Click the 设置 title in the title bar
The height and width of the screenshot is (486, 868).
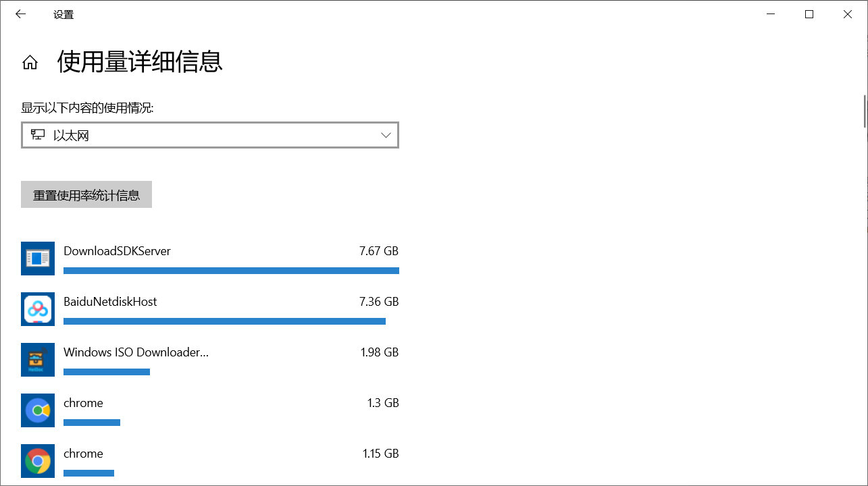pos(63,13)
